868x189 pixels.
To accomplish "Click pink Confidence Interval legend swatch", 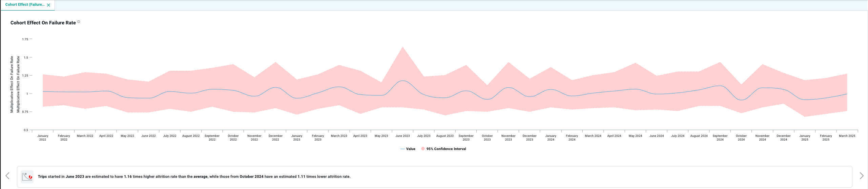I will [423, 149].
